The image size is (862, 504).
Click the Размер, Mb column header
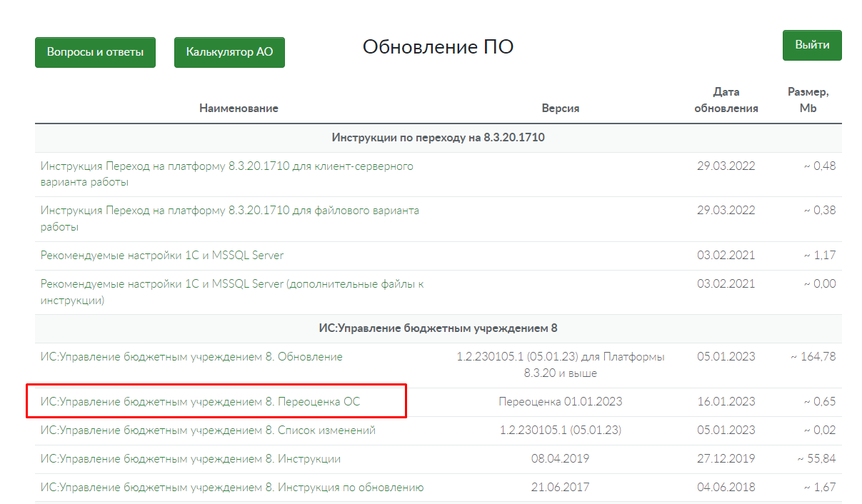[x=808, y=100]
